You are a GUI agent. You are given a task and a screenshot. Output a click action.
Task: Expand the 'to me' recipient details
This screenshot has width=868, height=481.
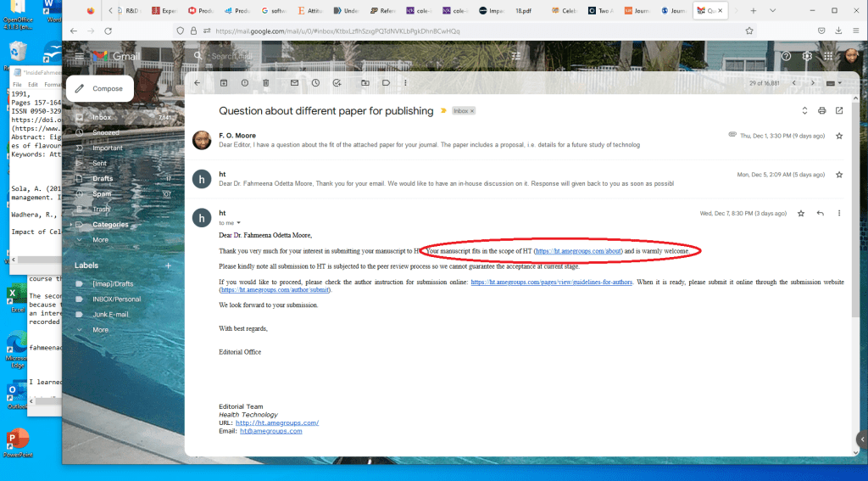point(240,222)
